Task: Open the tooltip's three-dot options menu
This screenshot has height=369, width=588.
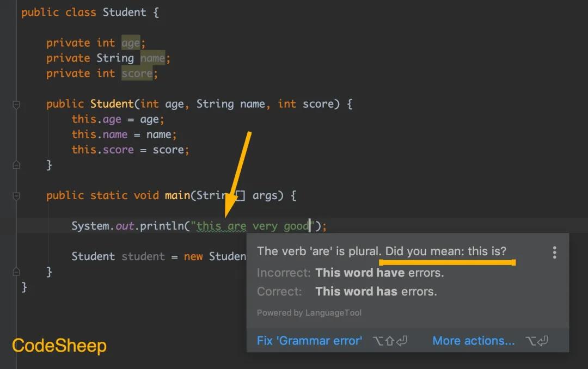Action: click(x=554, y=253)
